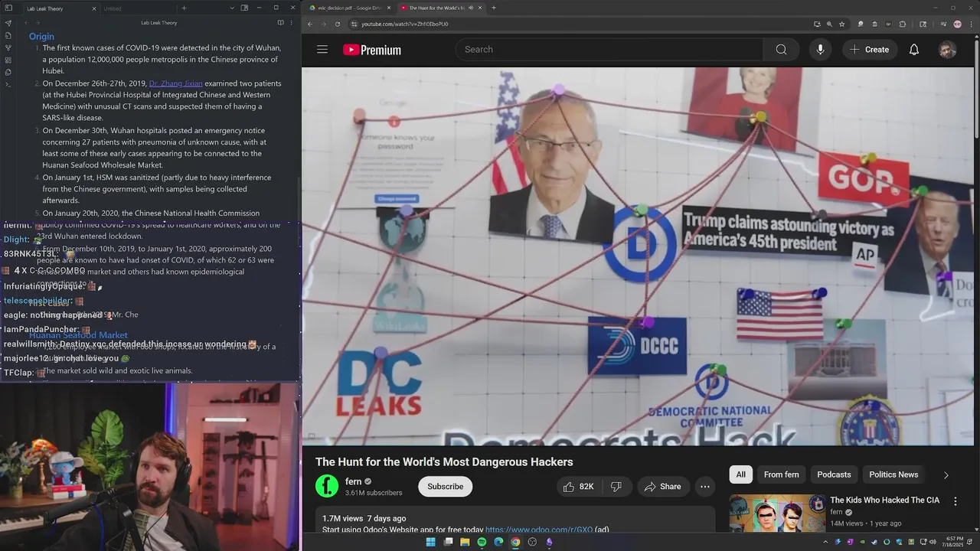Image resolution: width=980 pixels, height=551 pixels.
Task: Open the 6:57 PM clock calendar
Action: [x=951, y=542]
